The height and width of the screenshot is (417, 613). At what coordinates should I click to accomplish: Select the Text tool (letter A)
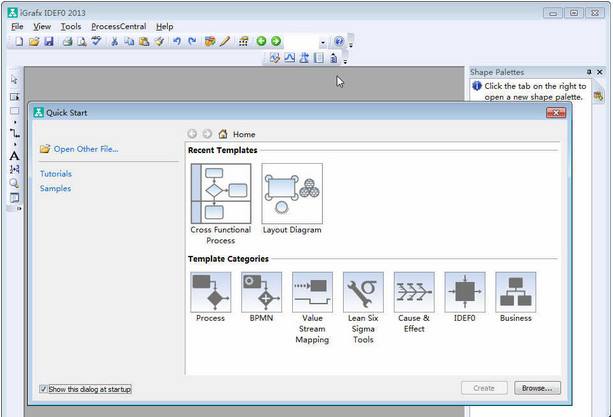coord(14,156)
